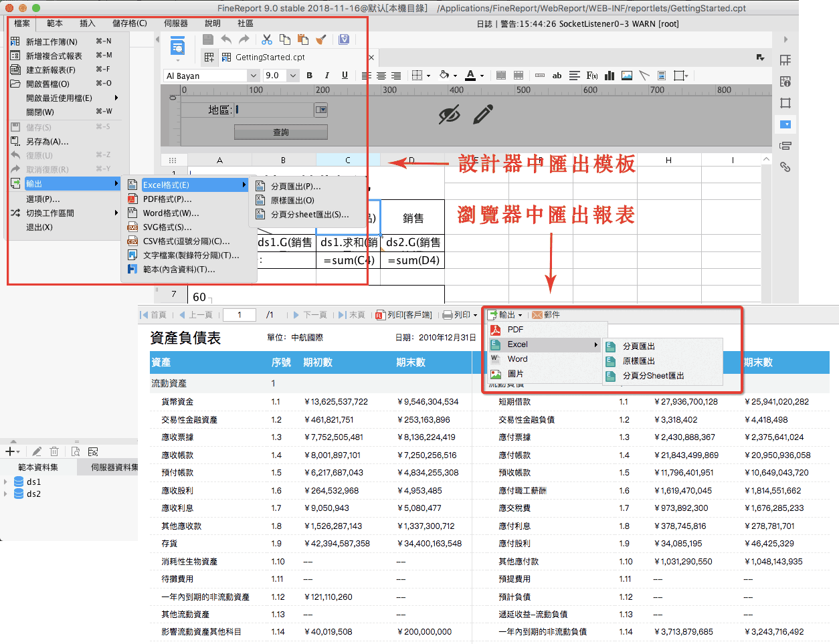Expand the 開啟最近使用檔(E) submenu arrow

tap(116, 98)
